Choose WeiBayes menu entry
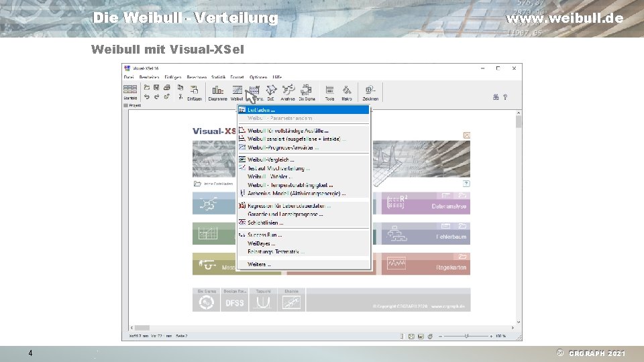Image resolution: width=644 pixels, height=362 pixels. pyautogui.click(x=303, y=243)
